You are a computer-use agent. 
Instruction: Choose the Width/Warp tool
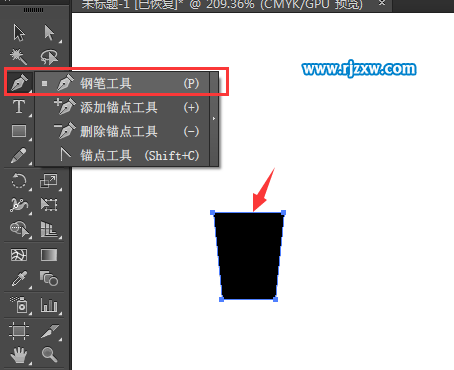tap(19, 205)
